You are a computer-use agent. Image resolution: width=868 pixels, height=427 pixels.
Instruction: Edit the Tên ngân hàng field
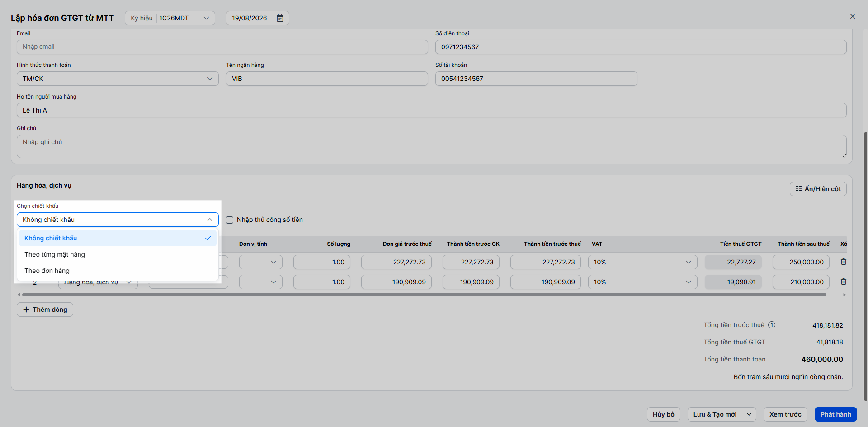(327, 79)
